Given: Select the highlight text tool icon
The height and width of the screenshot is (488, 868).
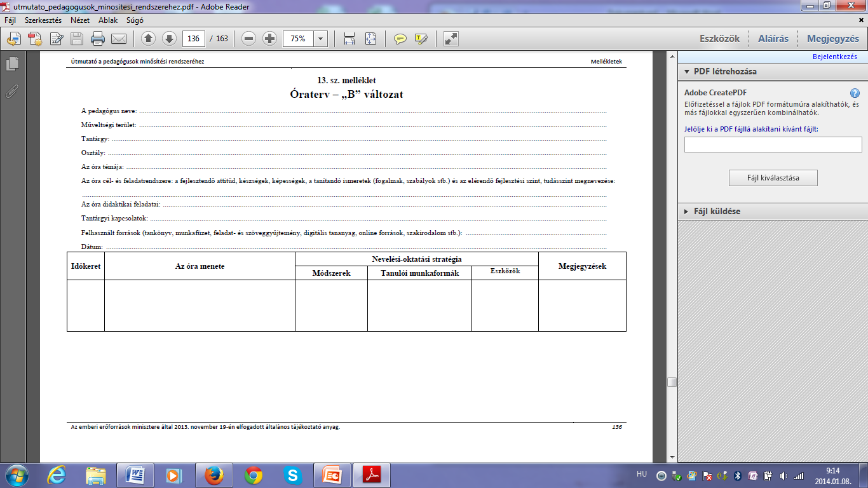Looking at the screenshot, I should 421,39.
